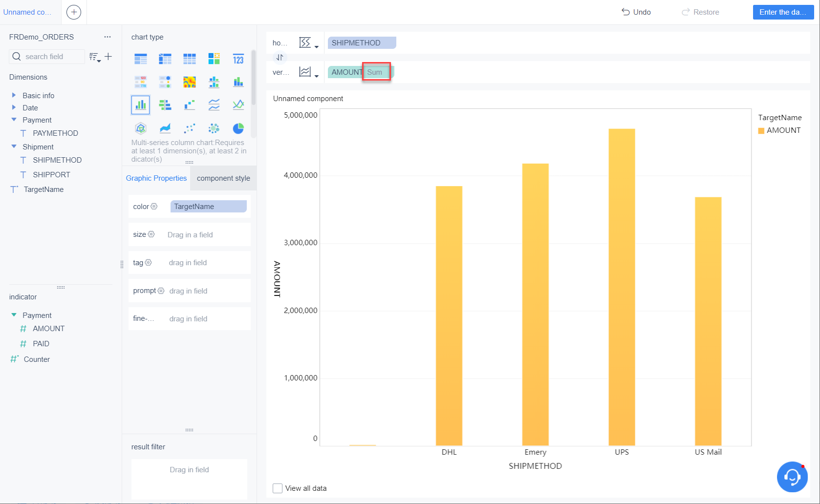The image size is (820, 504).
Task: Open color settings gear
Action: 154,207
